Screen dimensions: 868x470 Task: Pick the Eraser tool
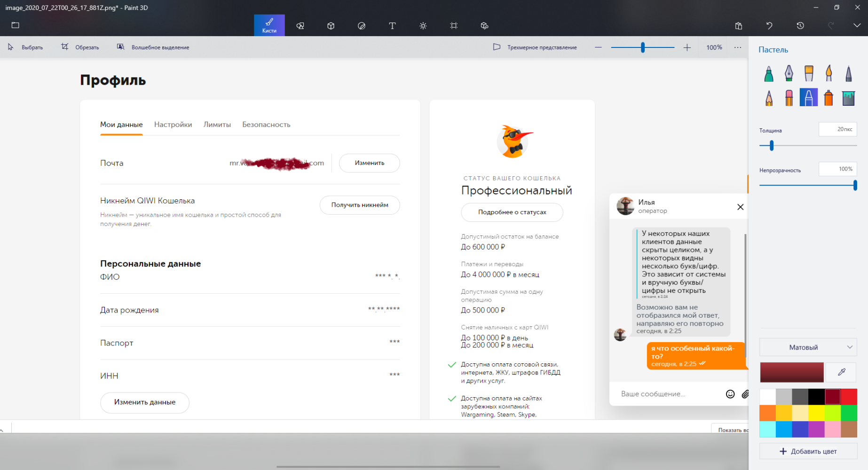[789, 98]
